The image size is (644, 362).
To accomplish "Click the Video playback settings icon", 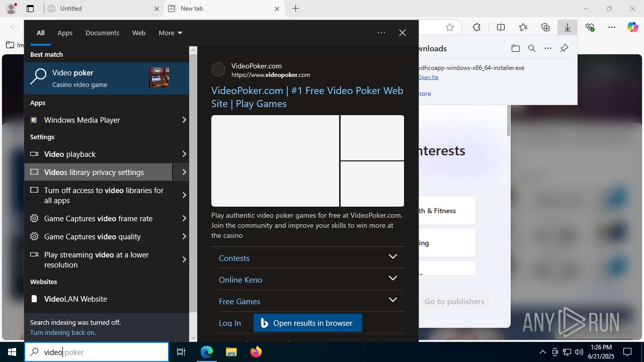I will [x=34, y=154].
